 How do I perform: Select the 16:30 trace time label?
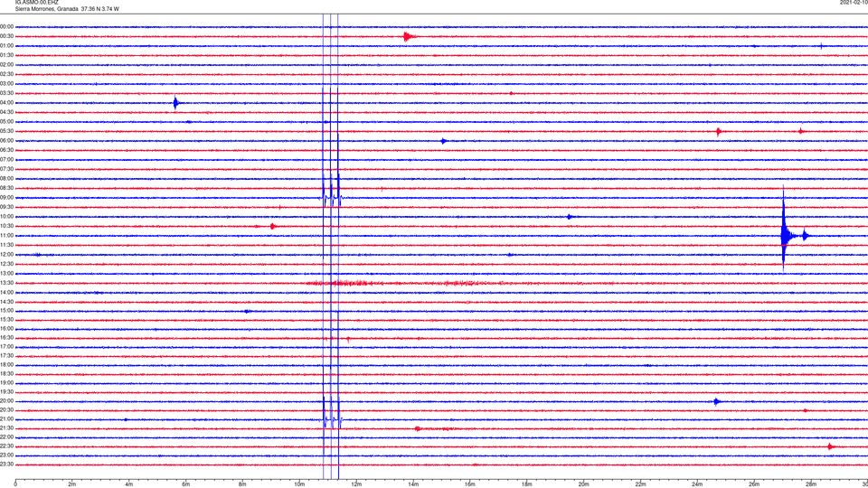(6, 337)
